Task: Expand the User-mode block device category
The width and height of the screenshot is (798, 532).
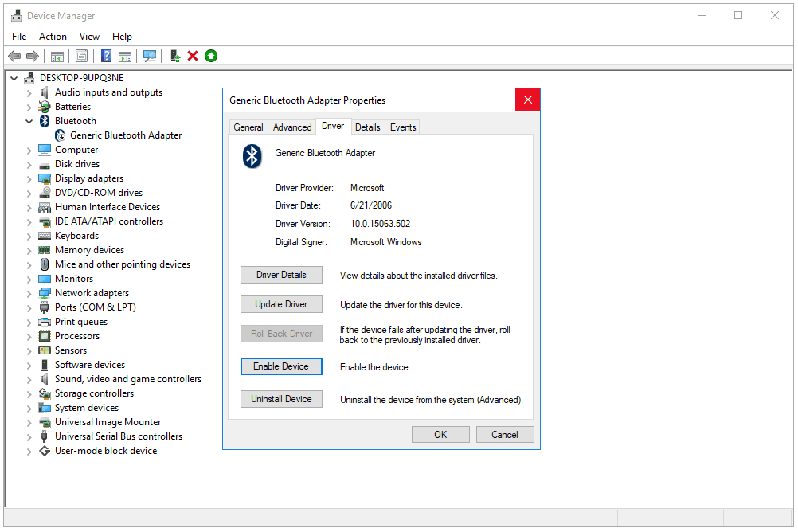Action: tap(29, 452)
